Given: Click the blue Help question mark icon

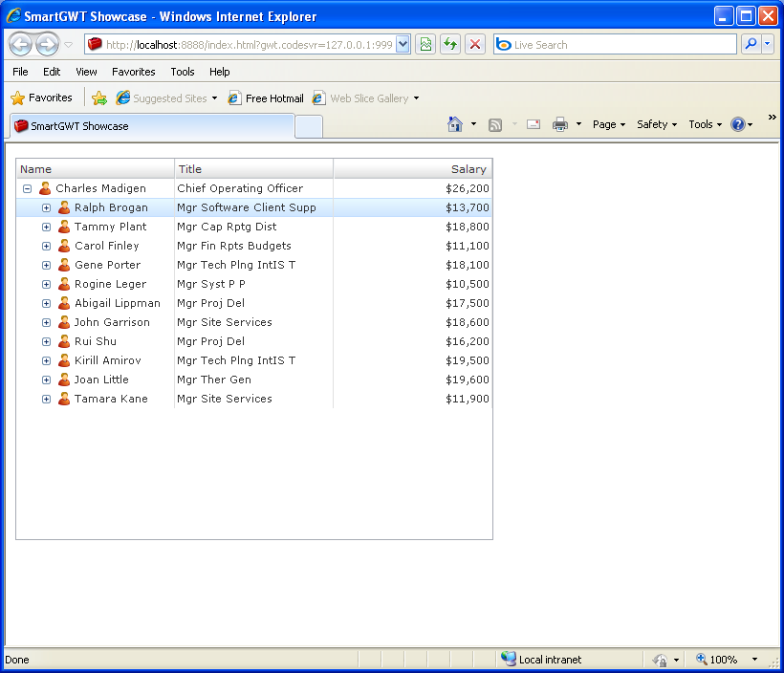Looking at the screenshot, I should click(738, 124).
